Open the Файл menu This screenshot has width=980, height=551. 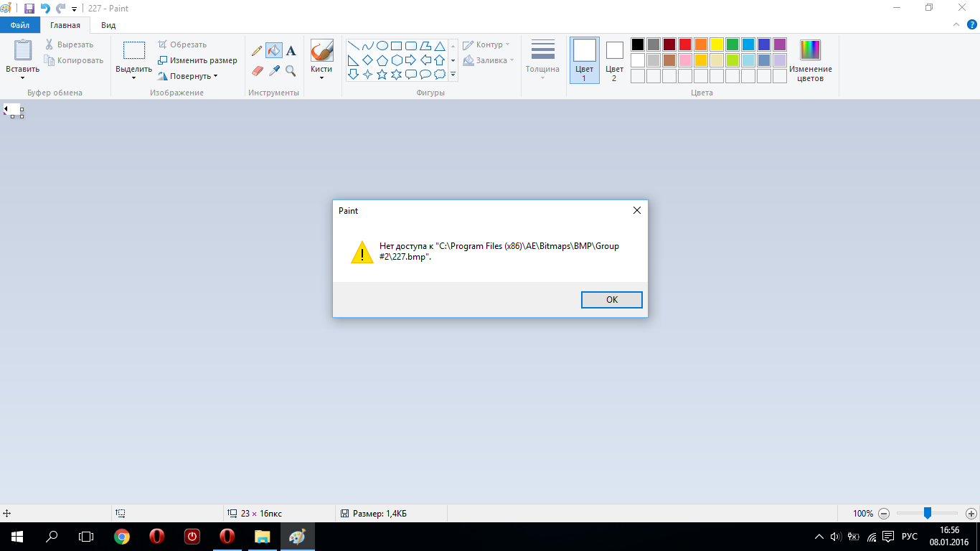coord(20,25)
